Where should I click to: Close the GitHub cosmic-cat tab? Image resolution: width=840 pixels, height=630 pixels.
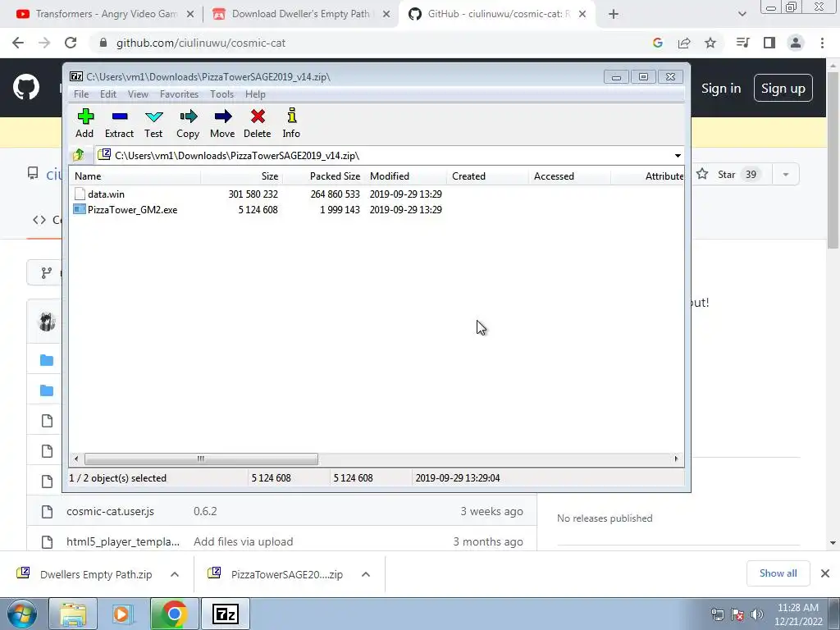(x=582, y=15)
